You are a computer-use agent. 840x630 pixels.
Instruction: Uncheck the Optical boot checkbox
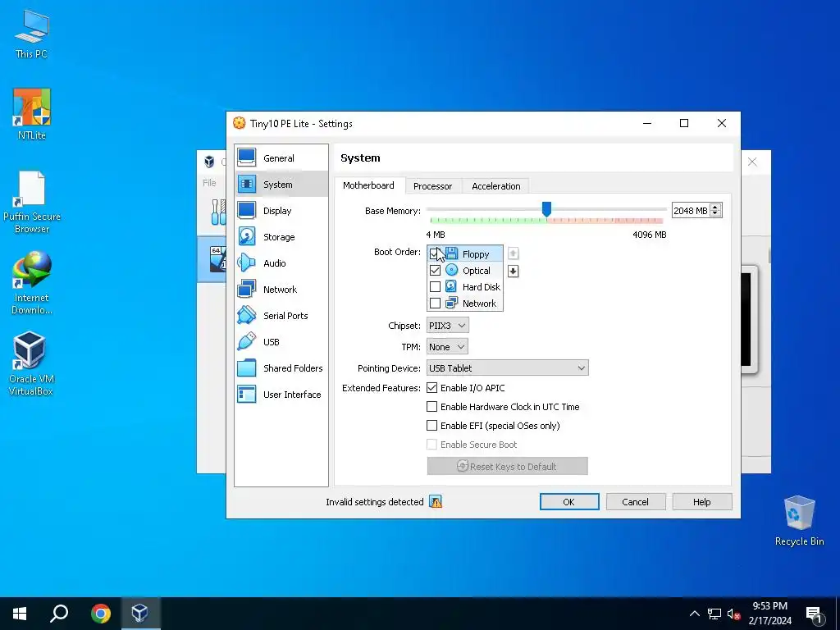[x=435, y=271]
